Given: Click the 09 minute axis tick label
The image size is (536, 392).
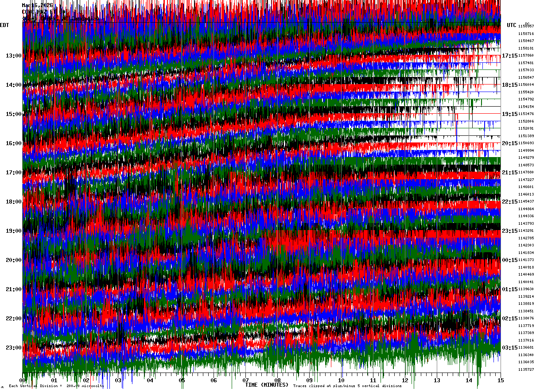Looking at the screenshot, I should point(310,380).
